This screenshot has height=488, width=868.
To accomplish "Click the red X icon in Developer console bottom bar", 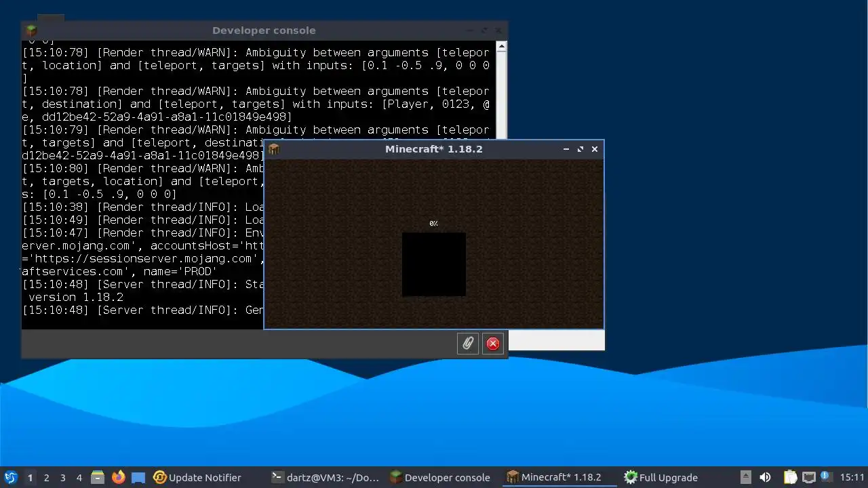I will (493, 344).
